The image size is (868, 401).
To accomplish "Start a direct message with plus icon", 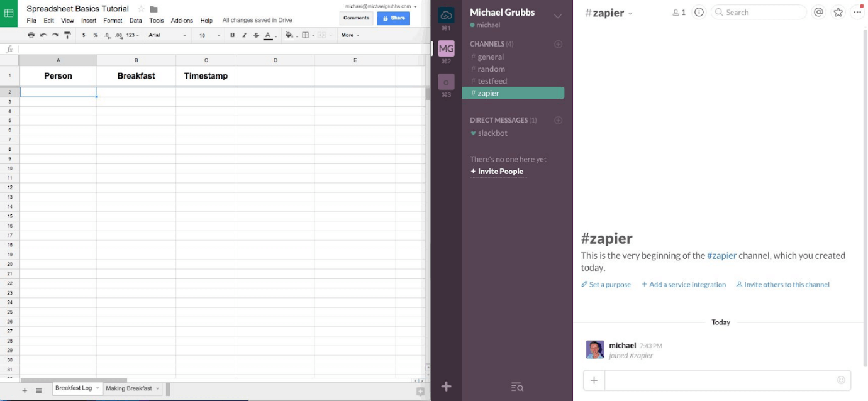I will pyautogui.click(x=558, y=120).
